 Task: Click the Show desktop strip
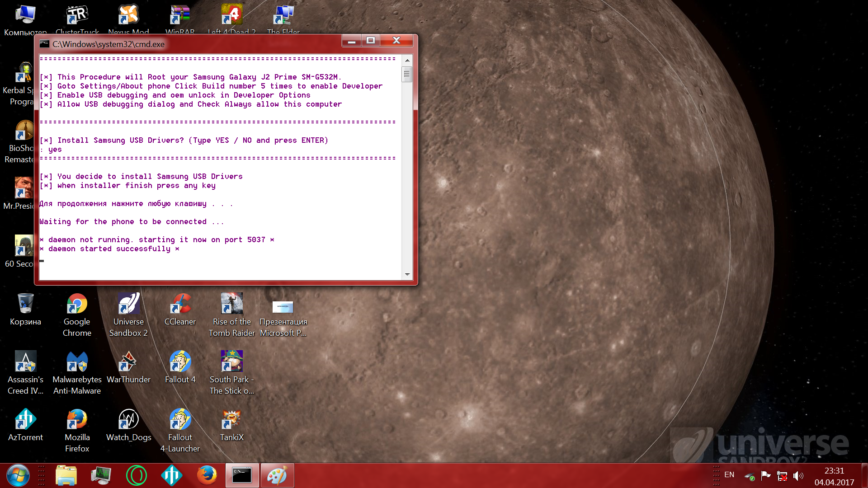tap(864, 475)
